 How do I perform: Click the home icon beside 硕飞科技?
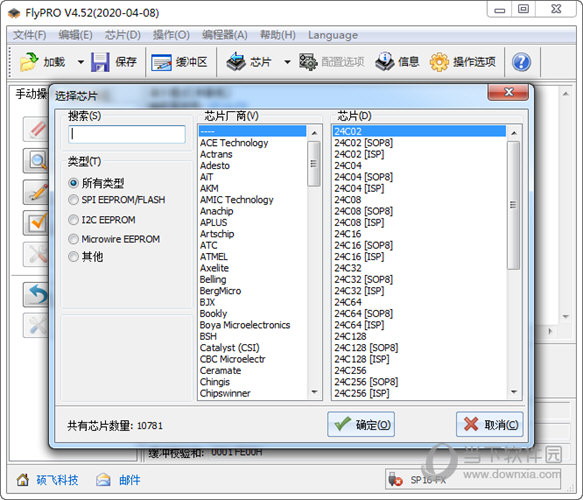pos(23,480)
